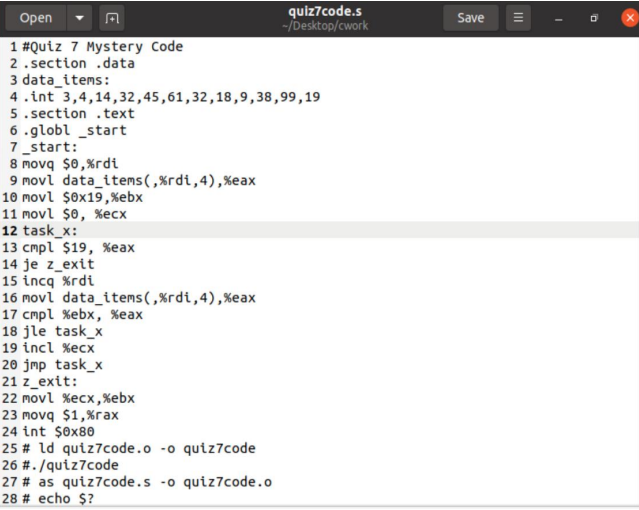The width and height of the screenshot is (639, 510).
Task: Create a new document with the tab icon
Action: 112,18
